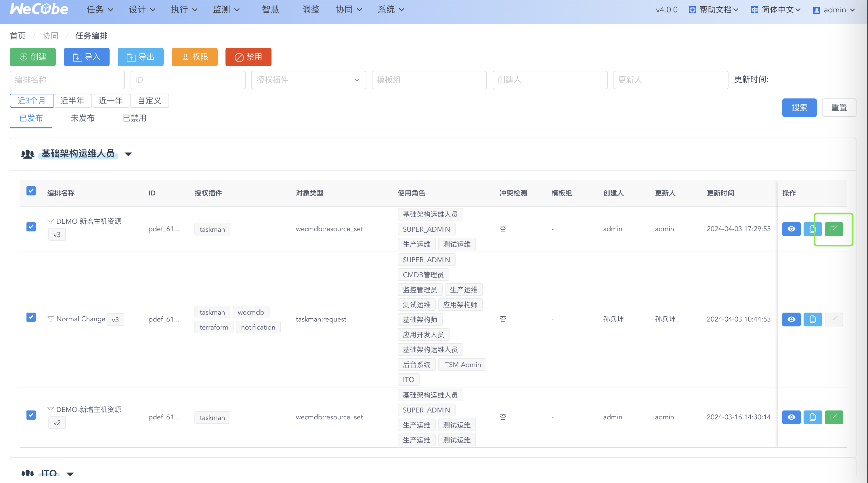This screenshot has width=868, height=483.
Task: Click the admin user avatar icon
Action: click(x=817, y=10)
